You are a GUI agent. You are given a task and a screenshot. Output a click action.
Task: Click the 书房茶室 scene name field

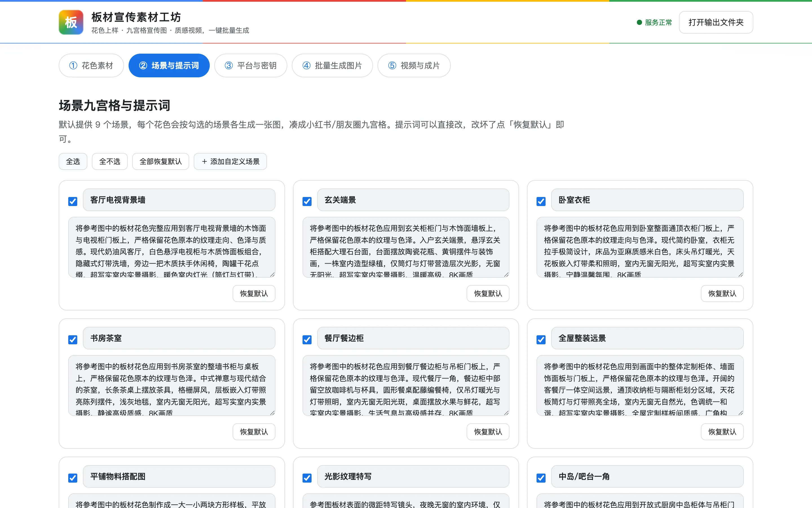(x=179, y=338)
